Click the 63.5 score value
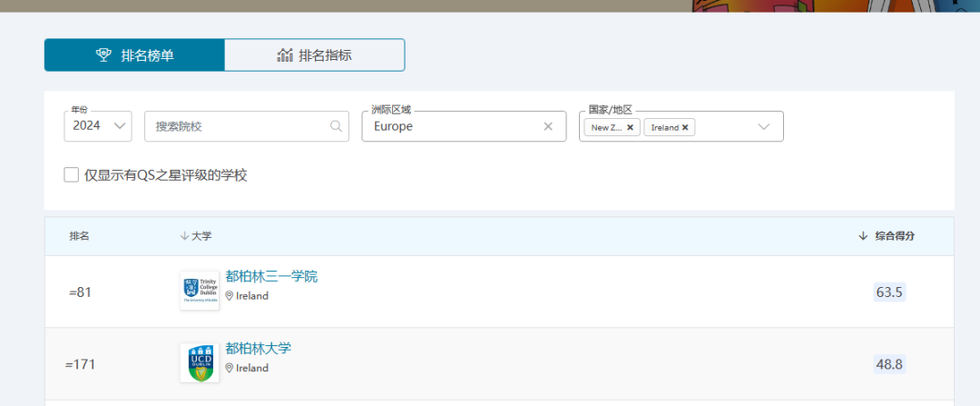The image size is (980, 406). point(889,292)
